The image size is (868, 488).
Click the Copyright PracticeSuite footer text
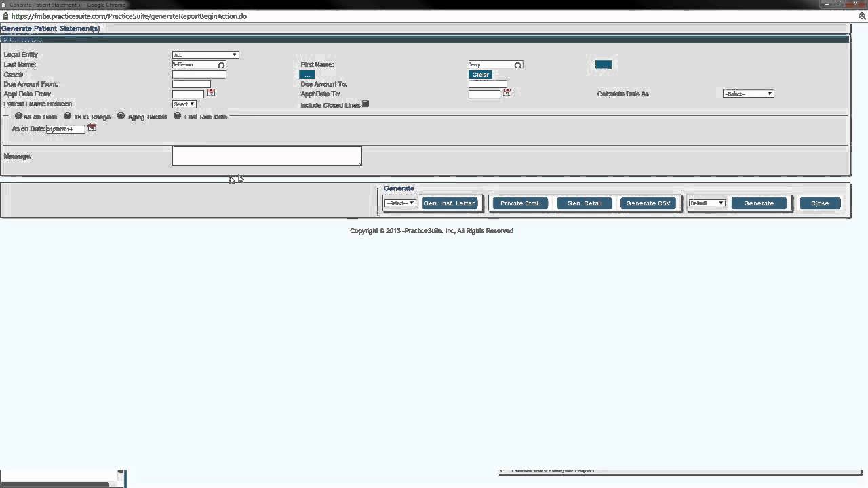pos(431,231)
